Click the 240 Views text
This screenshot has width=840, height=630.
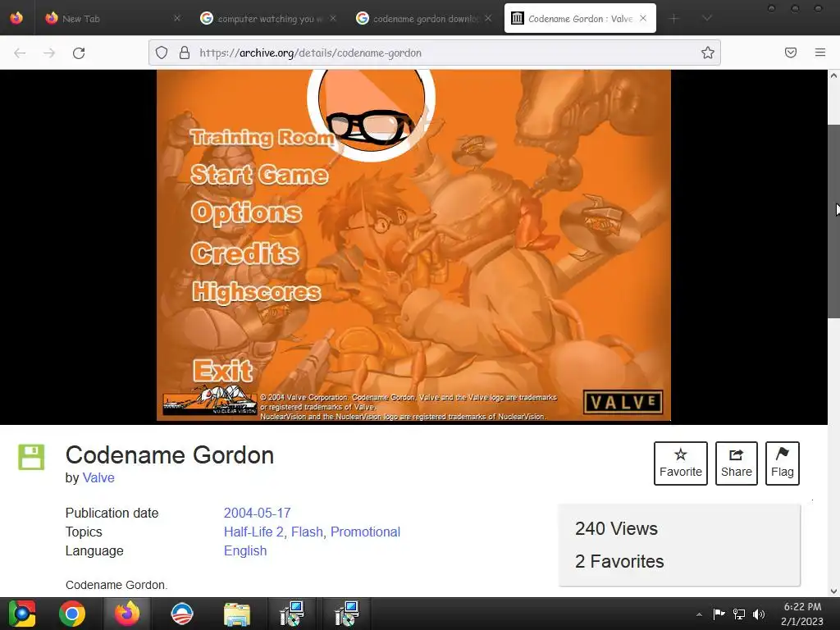point(616,529)
